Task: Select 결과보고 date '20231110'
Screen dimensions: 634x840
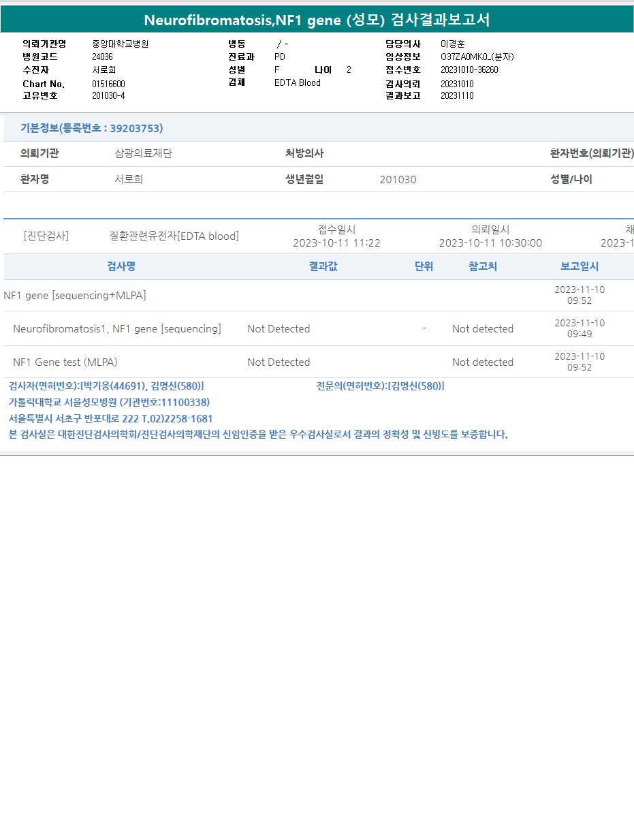Action: point(457,95)
